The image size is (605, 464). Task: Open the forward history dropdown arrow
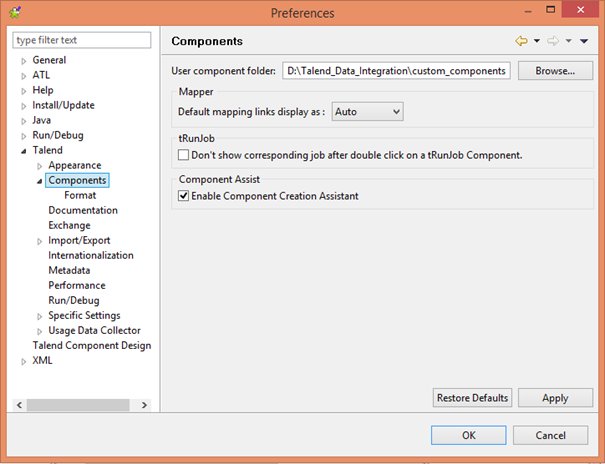coord(568,41)
